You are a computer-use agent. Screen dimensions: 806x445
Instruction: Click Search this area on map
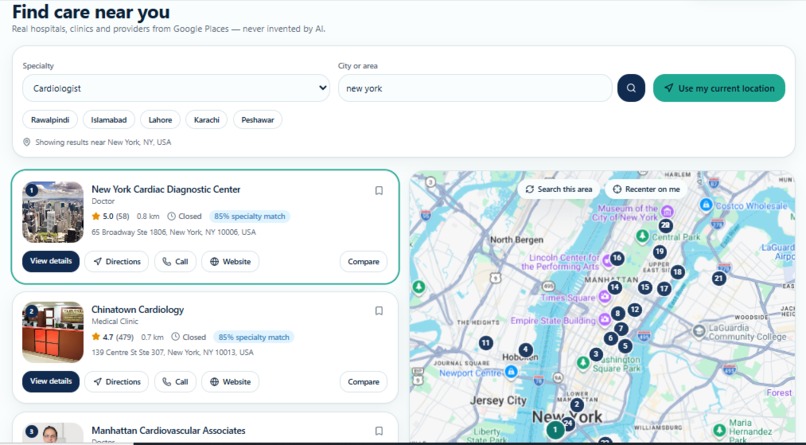(559, 189)
